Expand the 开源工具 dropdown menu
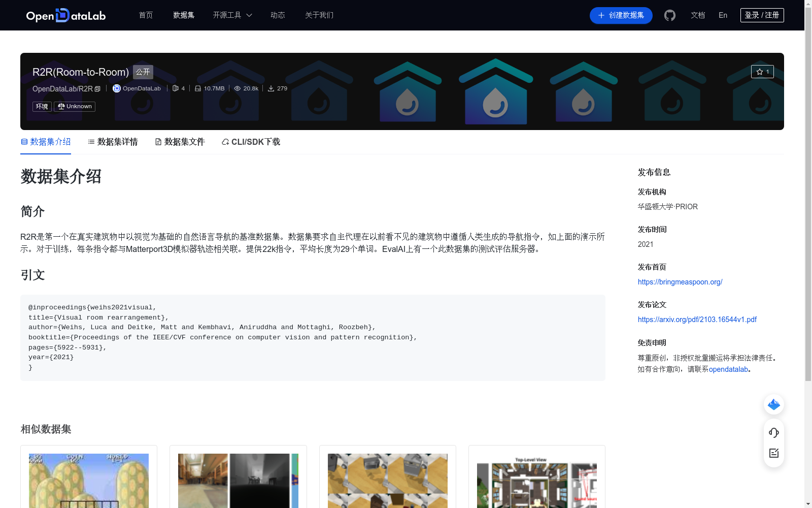This screenshot has height=508, width=812. click(x=232, y=15)
